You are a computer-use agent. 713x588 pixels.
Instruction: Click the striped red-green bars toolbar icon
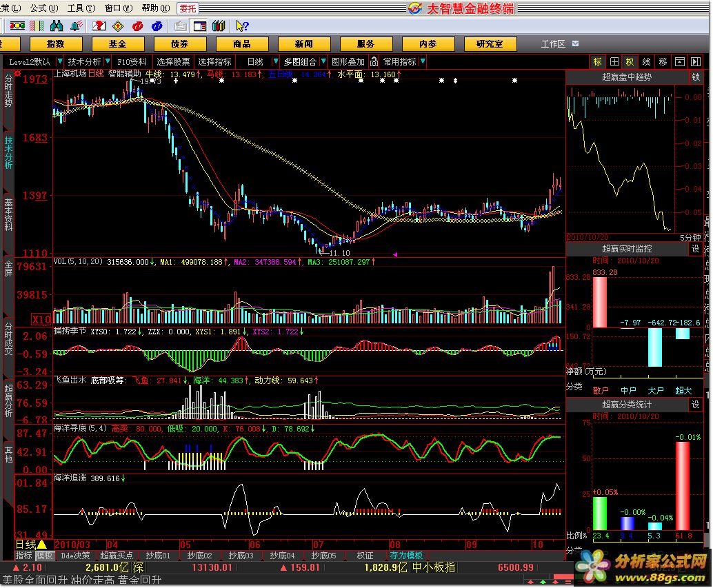click(x=37, y=26)
